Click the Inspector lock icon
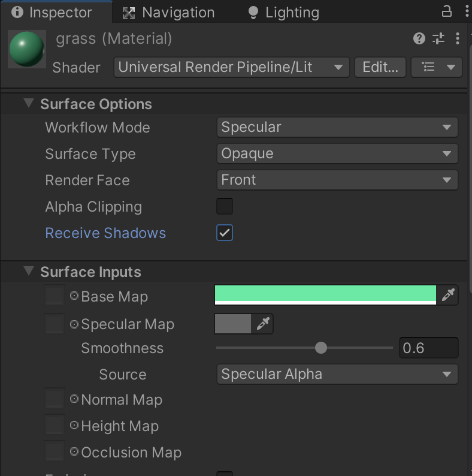This screenshot has width=472, height=476. click(x=446, y=11)
